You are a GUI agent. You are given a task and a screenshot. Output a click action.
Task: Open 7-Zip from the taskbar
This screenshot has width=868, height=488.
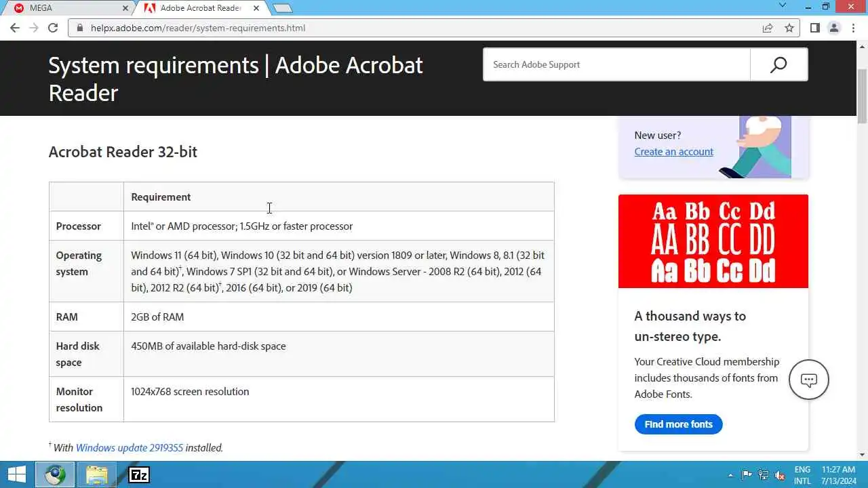click(139, 474)
